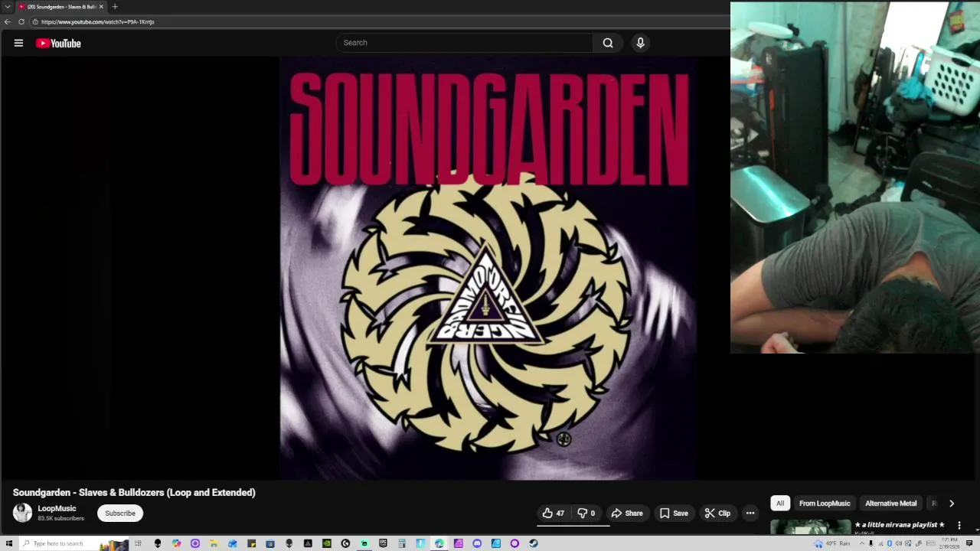
Task: Open the Bluetooth tray icon
Action: click(x=890, y=543)
